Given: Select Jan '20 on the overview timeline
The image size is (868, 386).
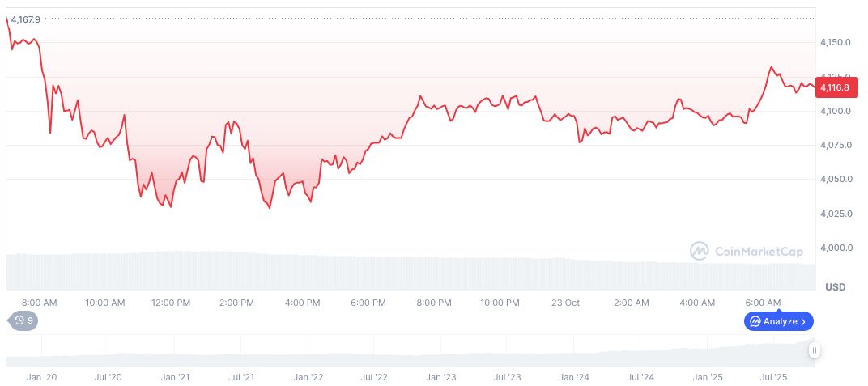Looking at the screenshot, I should [x=41, y=377].
